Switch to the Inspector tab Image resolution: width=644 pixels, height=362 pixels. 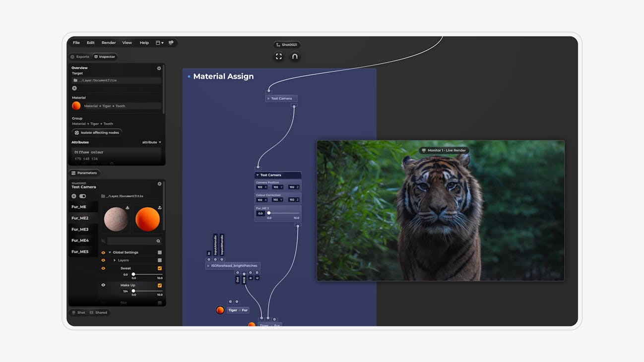point(105,57)
